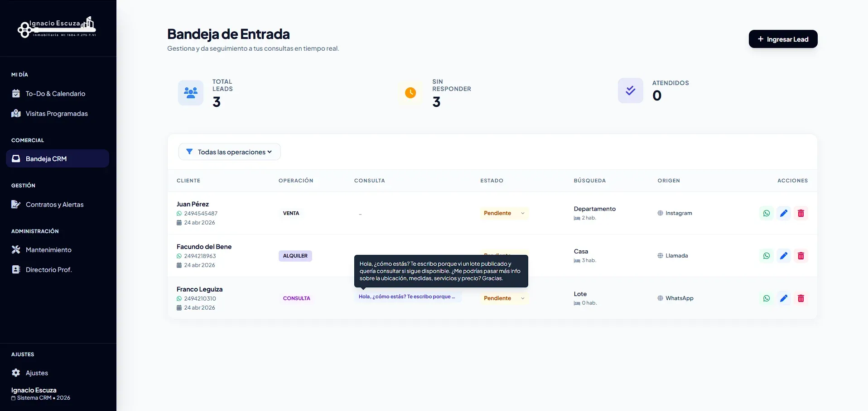Viewport: 868px width, 411px height.
Task: Delete the Juan Pérez lead
Action: tap(801, 213)
